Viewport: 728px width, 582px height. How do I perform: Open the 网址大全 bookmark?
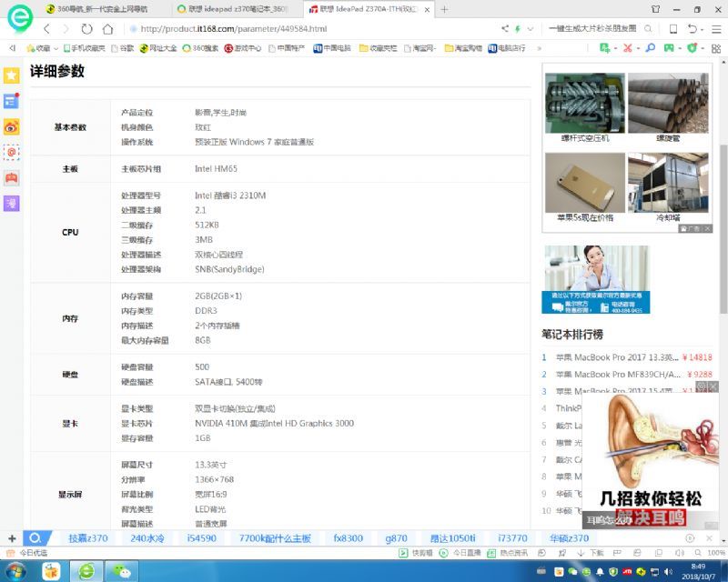pyautogui.click(x=158, y=48)
